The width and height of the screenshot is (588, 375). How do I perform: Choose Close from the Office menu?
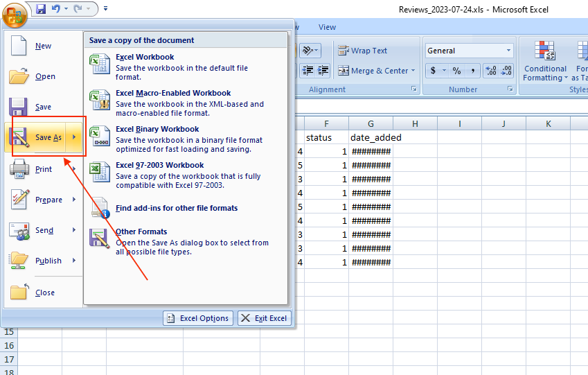pyautogui.click(x=43, y=293)
